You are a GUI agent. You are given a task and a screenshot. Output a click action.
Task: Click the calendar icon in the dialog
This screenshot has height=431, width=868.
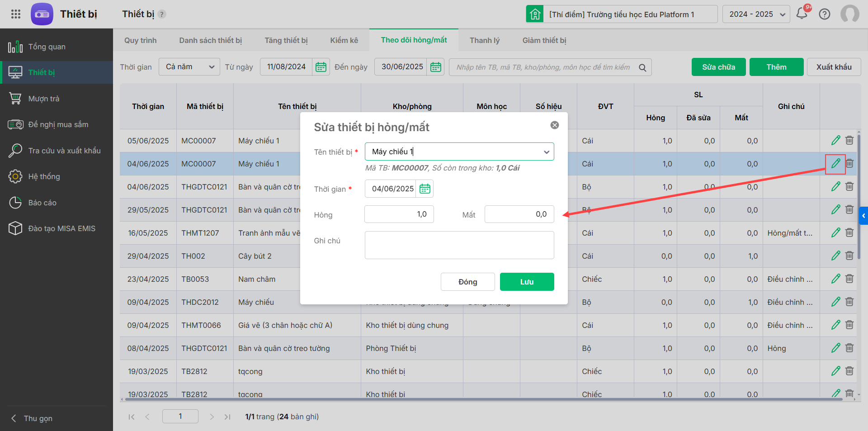[x=425, y=189]
